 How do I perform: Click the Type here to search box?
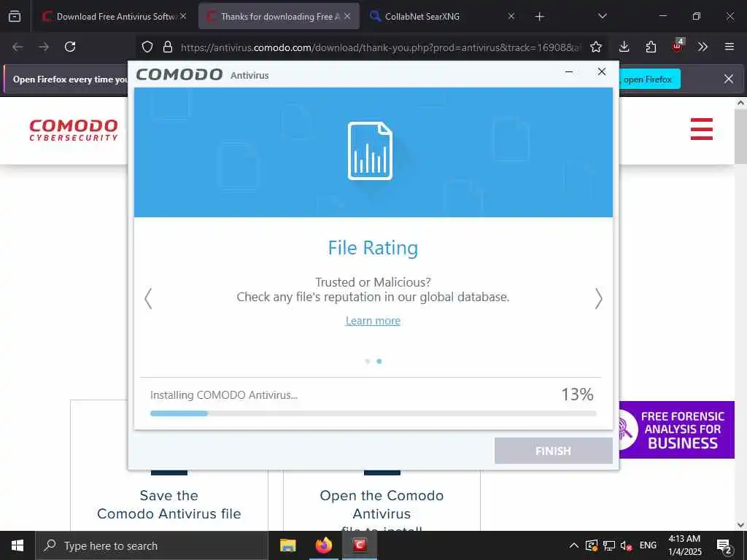[152, 545]
